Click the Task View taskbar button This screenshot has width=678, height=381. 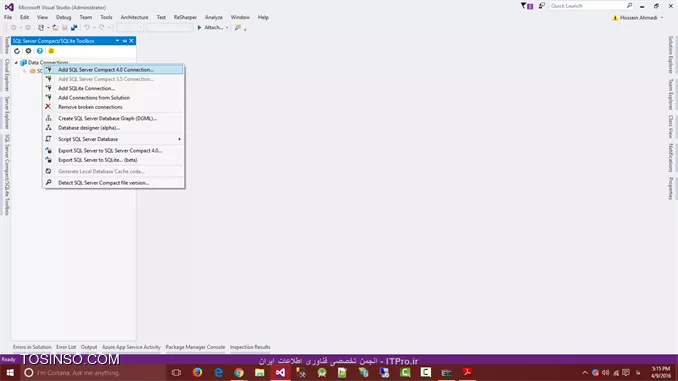tap(176, 372)
